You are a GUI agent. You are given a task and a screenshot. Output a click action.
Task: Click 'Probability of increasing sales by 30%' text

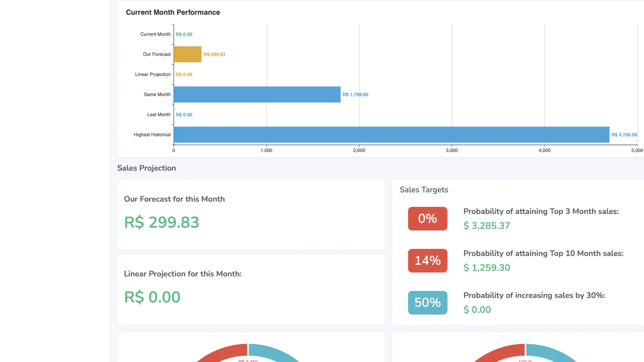(x=534, y=295)
